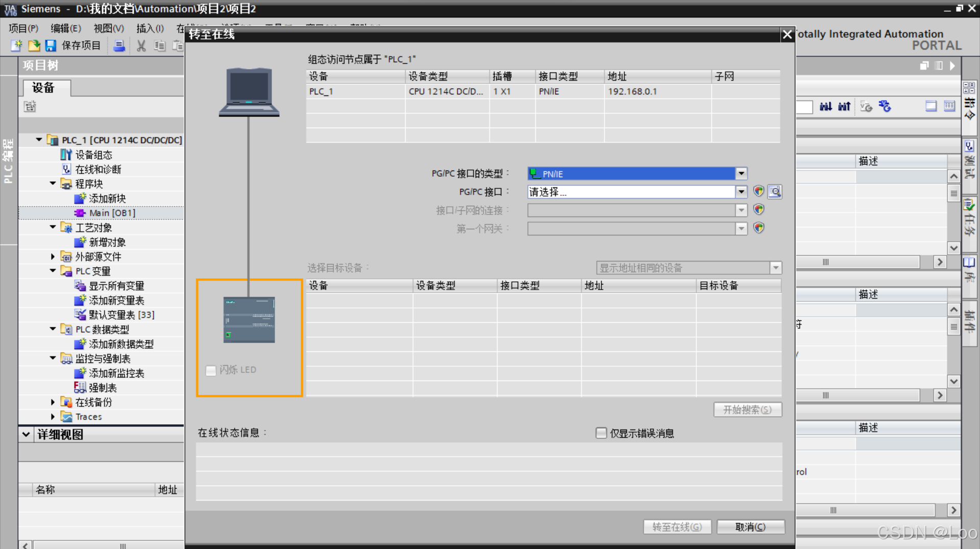Click the 192.168.0.1 address cell
Screen dimensions: 980x549
(657, 91)
